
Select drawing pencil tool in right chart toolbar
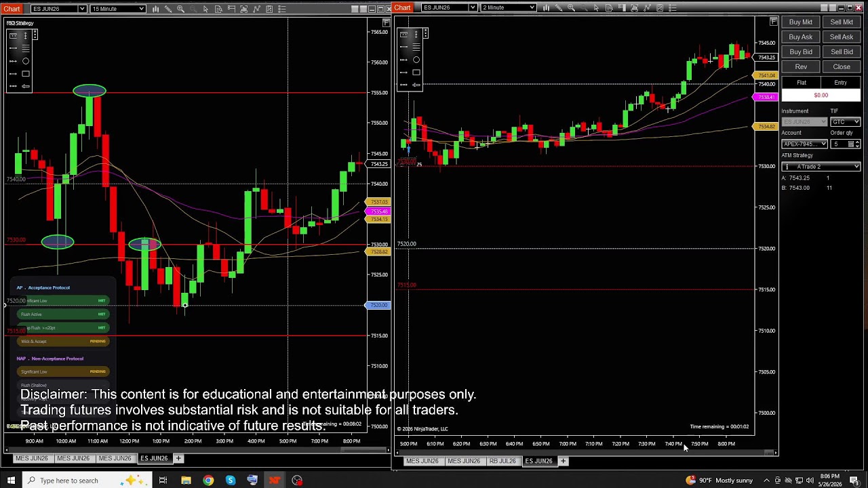coord(559,7)
